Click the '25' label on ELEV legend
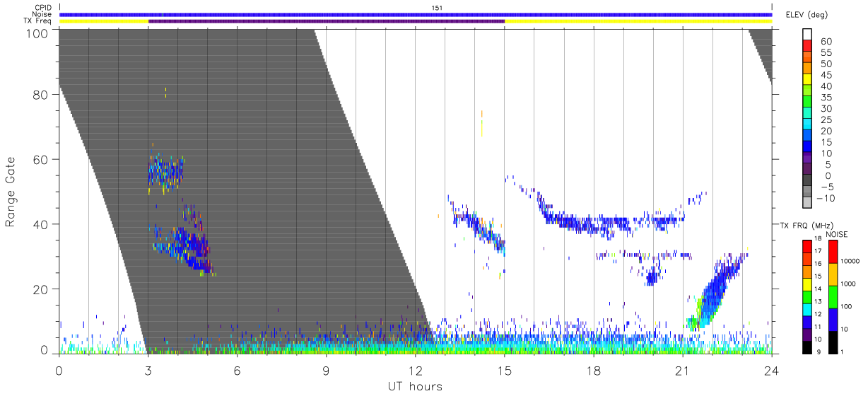This screenshot has width=868, height=401. [825, 120]
